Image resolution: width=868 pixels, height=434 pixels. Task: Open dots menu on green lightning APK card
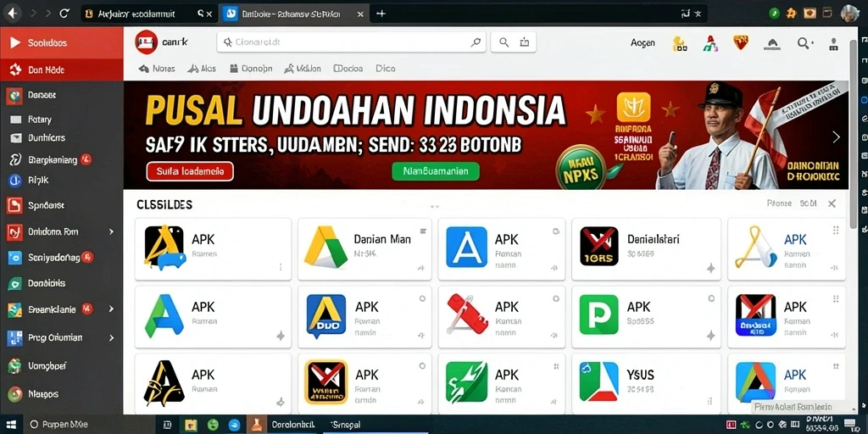tap(555, 366)
